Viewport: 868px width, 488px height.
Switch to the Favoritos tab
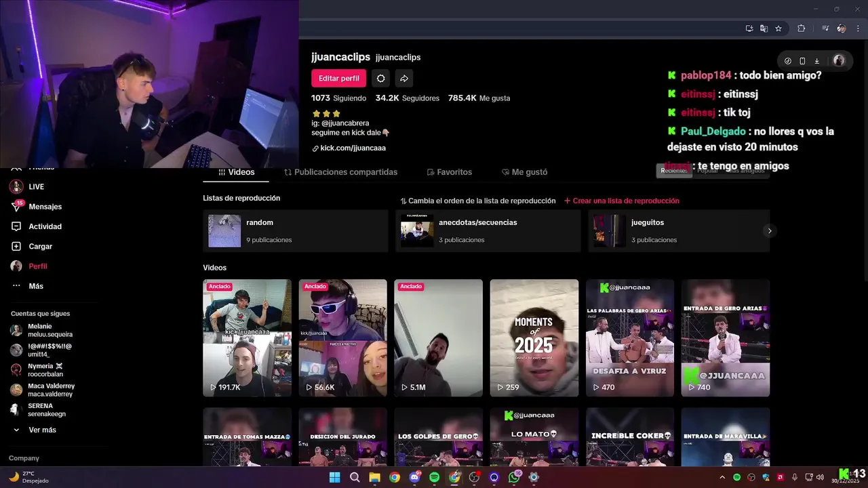[449, 172]
